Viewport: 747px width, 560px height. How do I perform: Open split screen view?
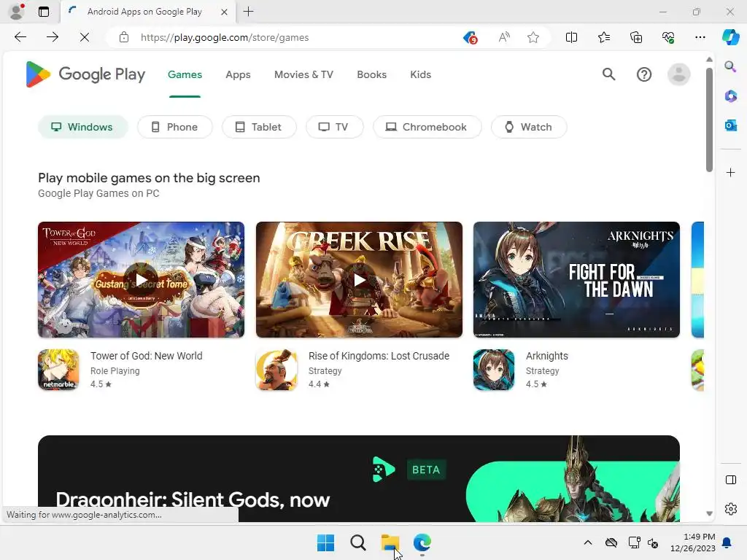pyautogui.click(x=571, y=37)
